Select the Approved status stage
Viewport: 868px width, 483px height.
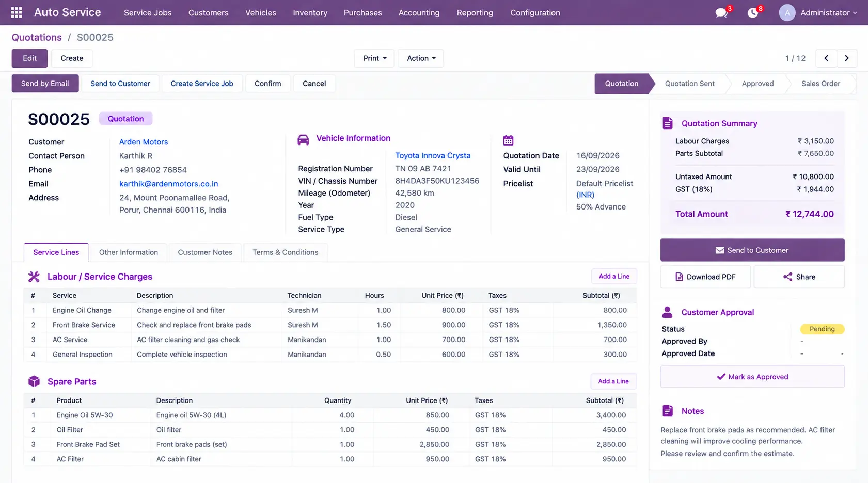757,84
